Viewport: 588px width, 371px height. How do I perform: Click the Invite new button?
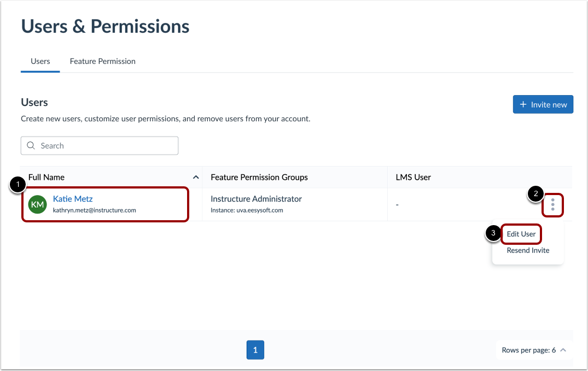(543, 104)
